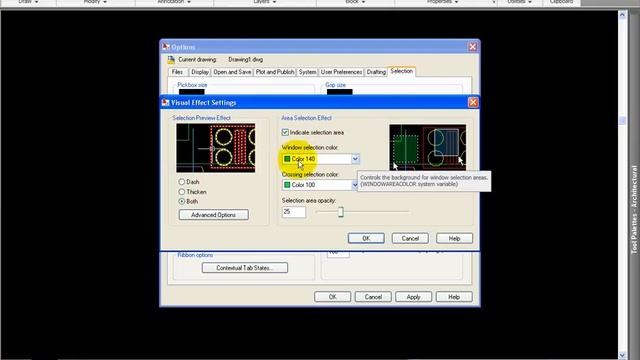This screenshot has width=640, height=360.
Task: Toggle the Indicate selection area checkbox
Action: click(x=285, y=132)
